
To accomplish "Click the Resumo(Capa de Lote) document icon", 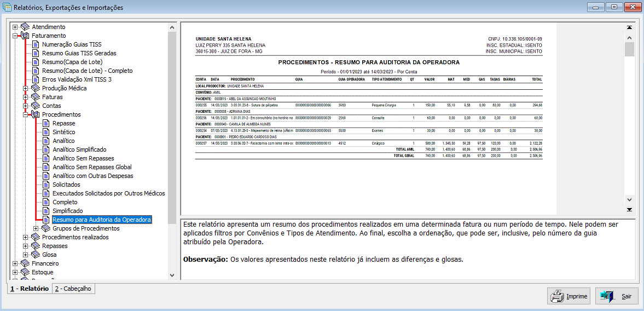I will coord(36,62).
